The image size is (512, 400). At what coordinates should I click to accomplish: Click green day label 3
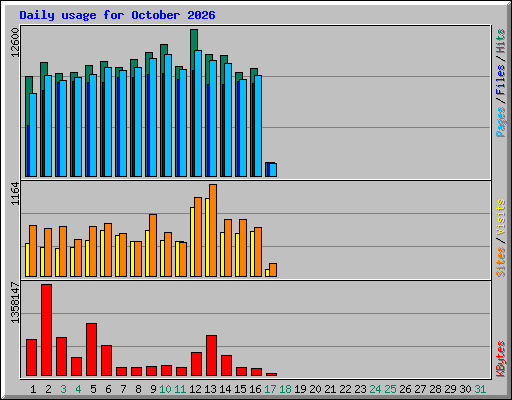[63, 389]
